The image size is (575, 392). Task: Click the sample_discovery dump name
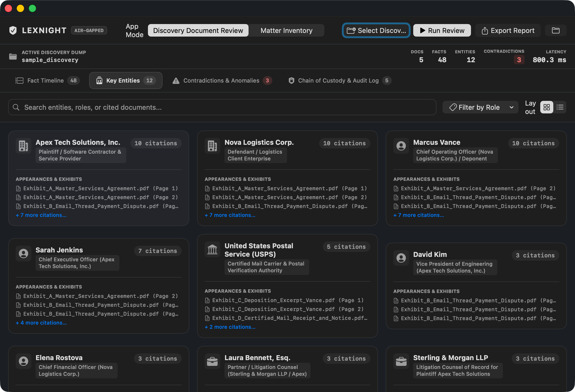(50, 60)
